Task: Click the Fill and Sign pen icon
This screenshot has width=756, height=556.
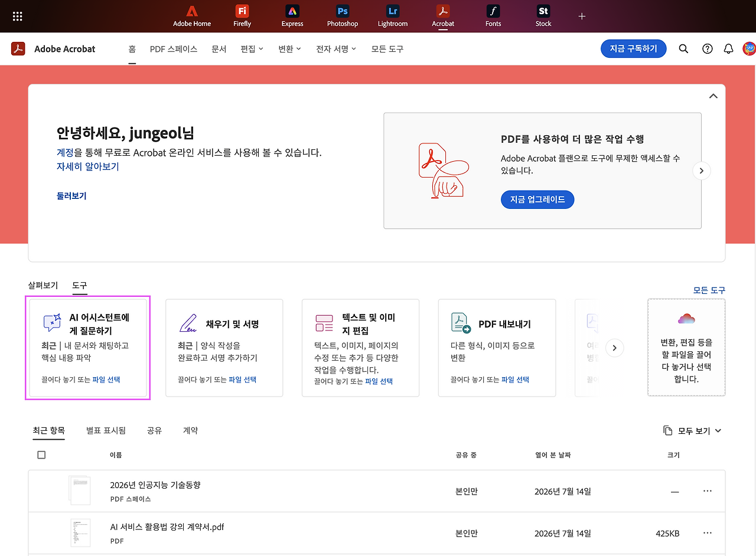Action: click(188, 323)
